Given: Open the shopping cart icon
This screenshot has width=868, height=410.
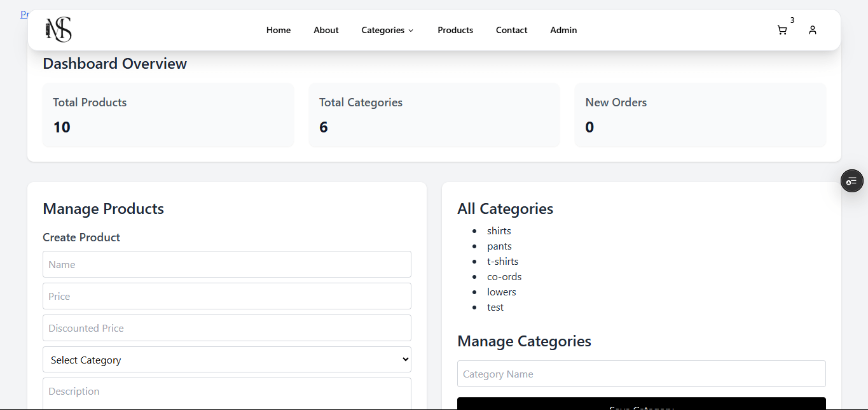Looking at the screenshot, I should (x=782, y=30).
